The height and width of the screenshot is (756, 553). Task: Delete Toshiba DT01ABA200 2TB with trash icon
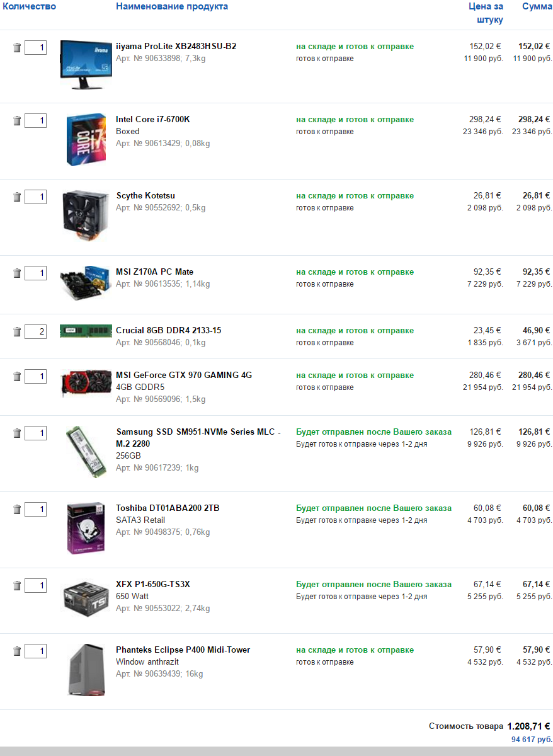(17, 509)
